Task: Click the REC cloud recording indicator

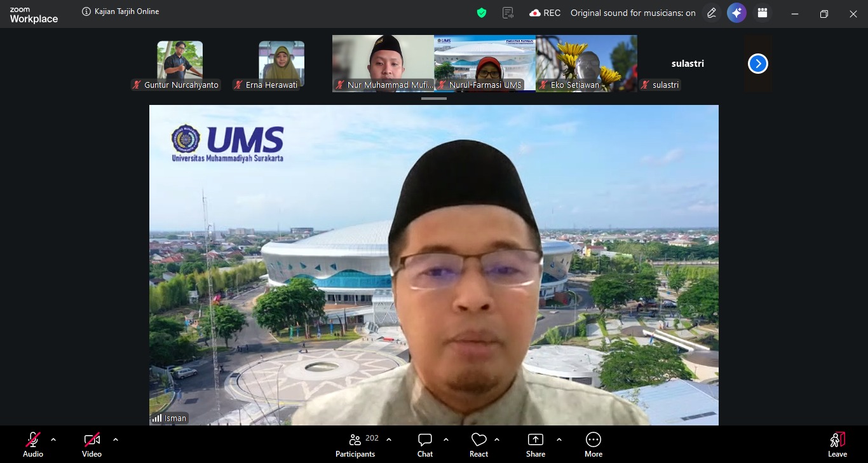Action: point(545,13)
